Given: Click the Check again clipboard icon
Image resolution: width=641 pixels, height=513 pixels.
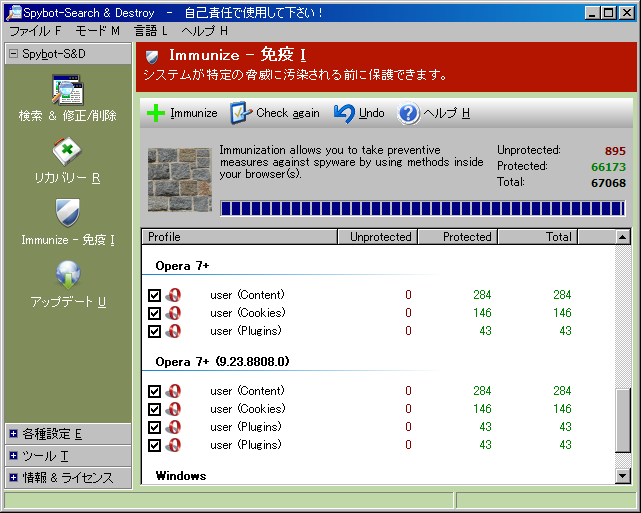Looking at the screenshot, I should pyautogui.click(x=241, y=113).
